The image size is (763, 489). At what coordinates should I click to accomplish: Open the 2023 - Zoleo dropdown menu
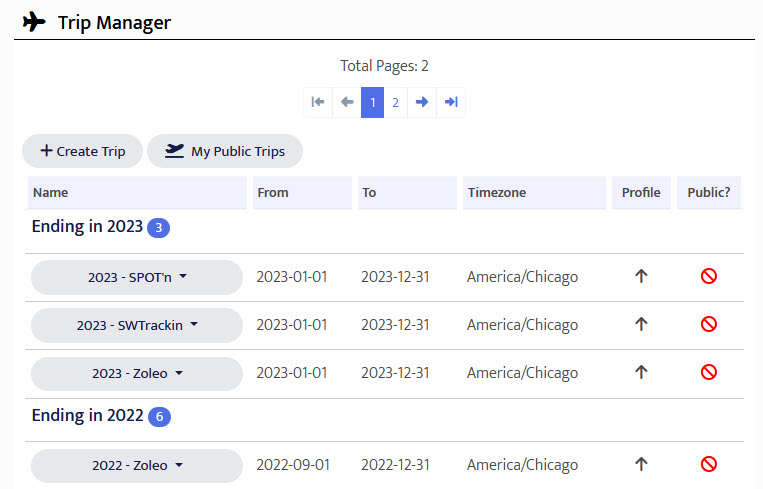point(137,374)
